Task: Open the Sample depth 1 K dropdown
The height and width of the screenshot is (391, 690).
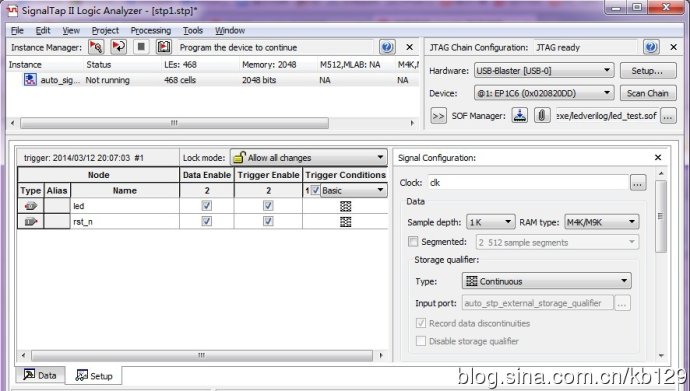Action: pos(490,222)
